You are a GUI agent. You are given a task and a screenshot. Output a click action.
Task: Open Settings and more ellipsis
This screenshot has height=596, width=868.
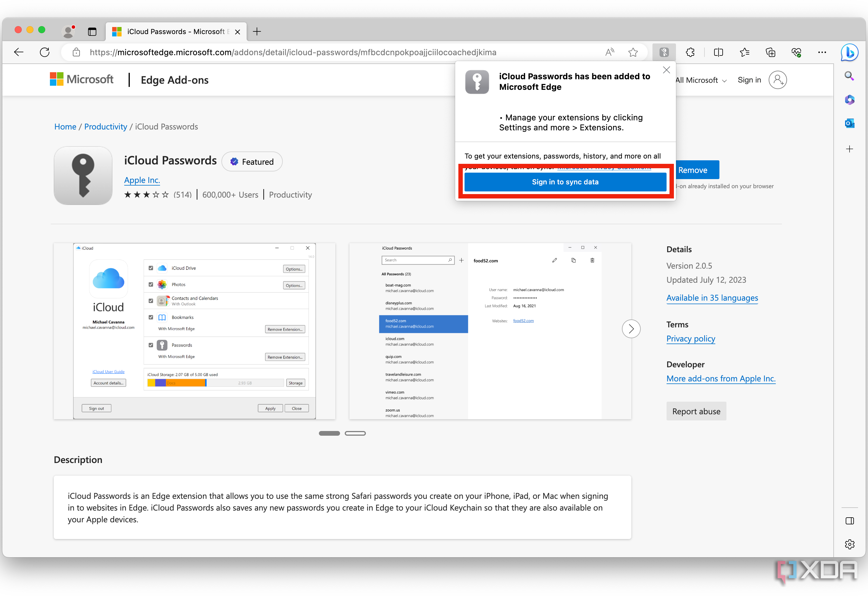coord(822,52)
